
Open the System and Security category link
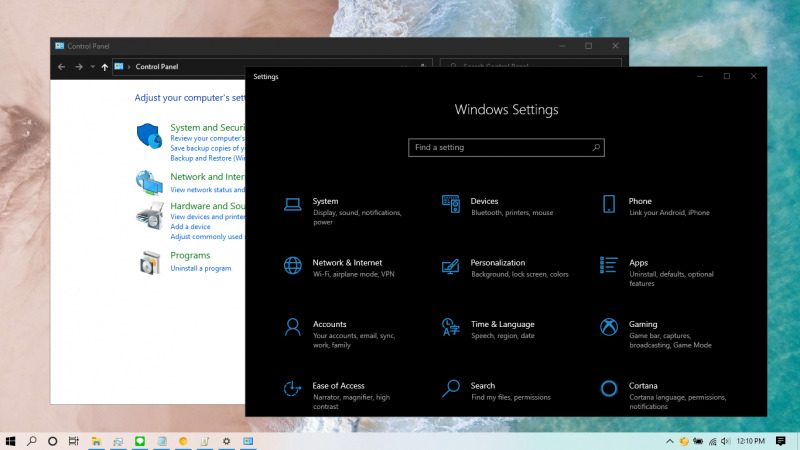tap(208, 128)
